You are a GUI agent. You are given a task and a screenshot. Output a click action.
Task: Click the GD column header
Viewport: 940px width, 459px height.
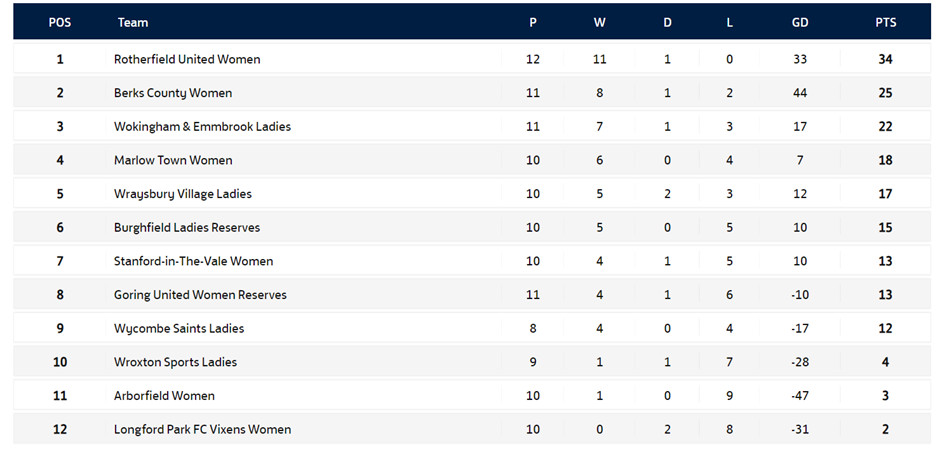coord(800,22)
